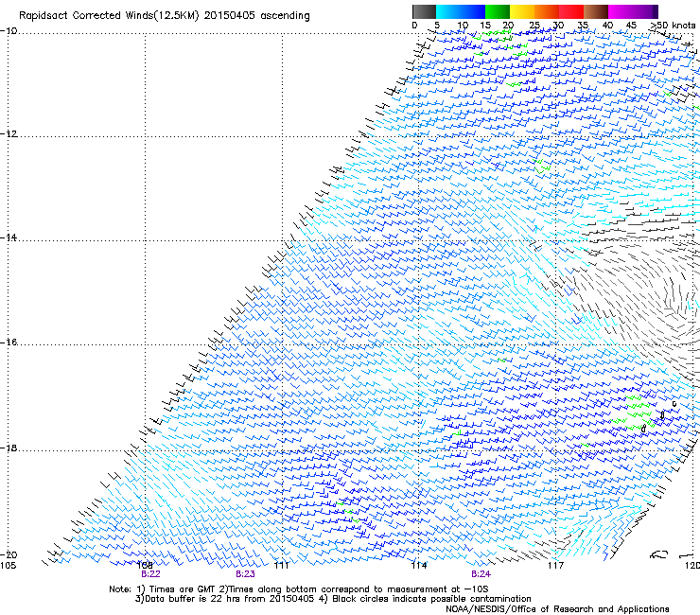The height and width of the screenshot is (615, 700).
Task: Click the legend label '35'
Action: coord(583,26)
